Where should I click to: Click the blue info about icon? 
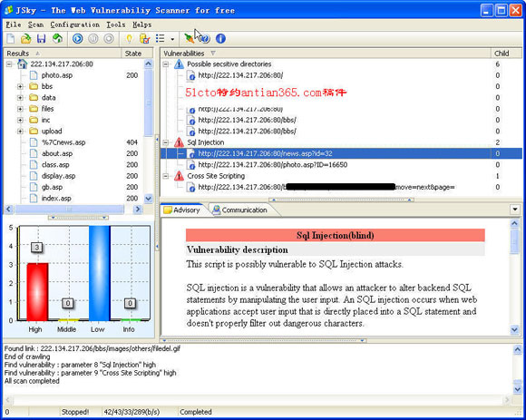tap(220, 39)
